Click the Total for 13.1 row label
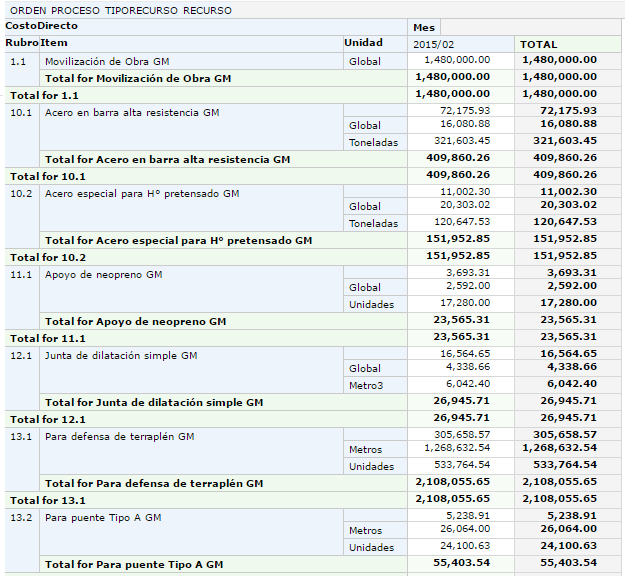This screenshot has height=576, width=625. pos(47,500)
